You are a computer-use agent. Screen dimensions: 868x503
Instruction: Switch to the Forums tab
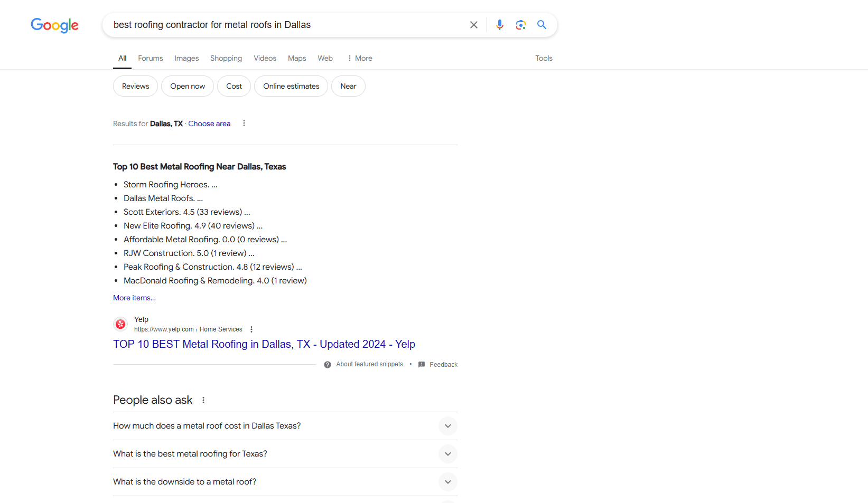(x=151, y=58)
